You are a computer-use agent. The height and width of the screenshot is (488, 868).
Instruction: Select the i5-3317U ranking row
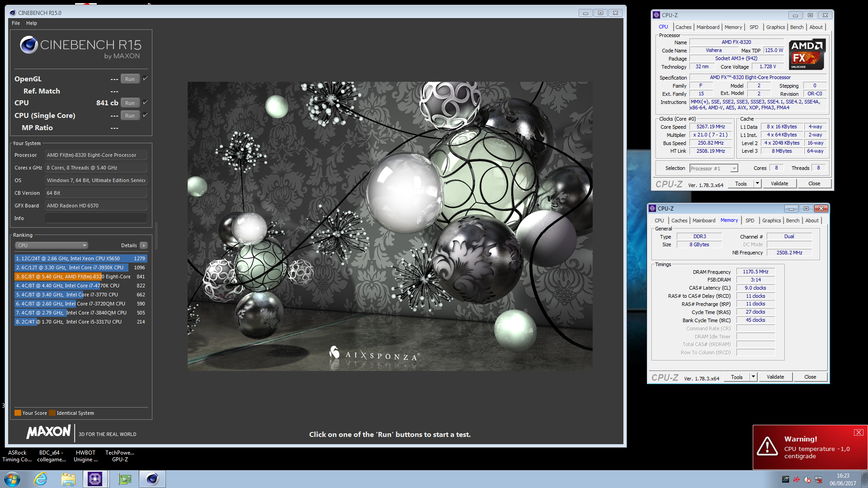click(x=80, y=322)
